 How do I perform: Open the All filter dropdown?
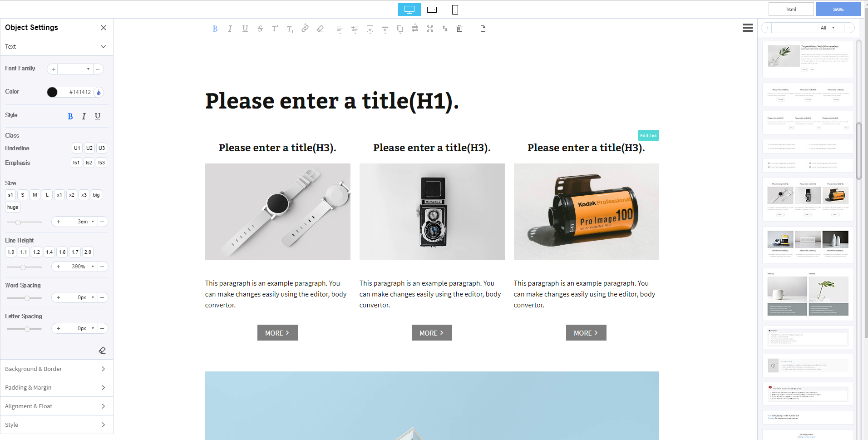(x=828, y=28)
